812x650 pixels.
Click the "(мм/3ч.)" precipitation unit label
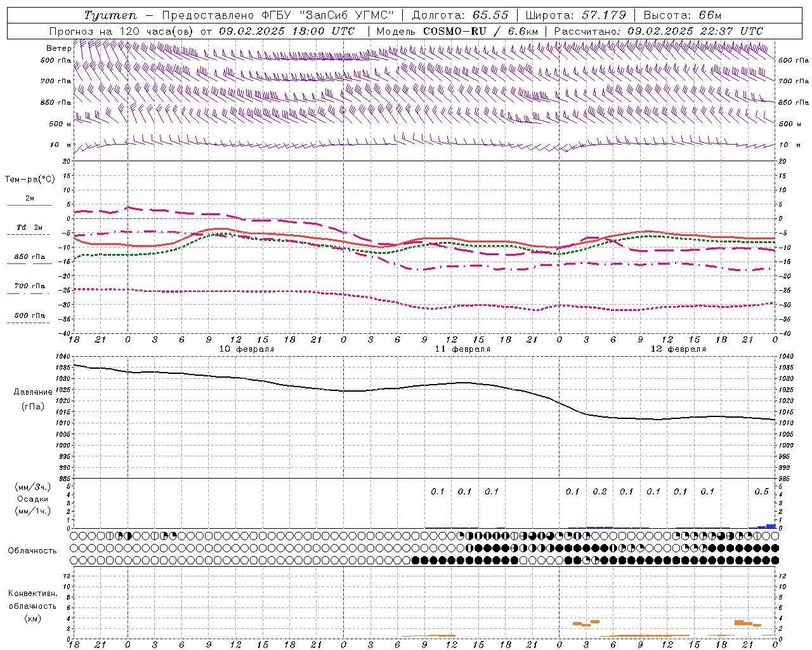pos(33,487)
